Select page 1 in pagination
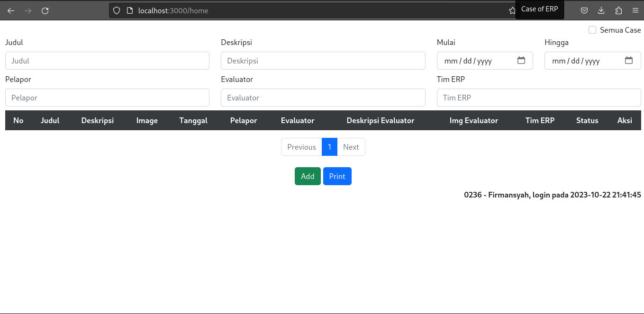 (329, 147)
